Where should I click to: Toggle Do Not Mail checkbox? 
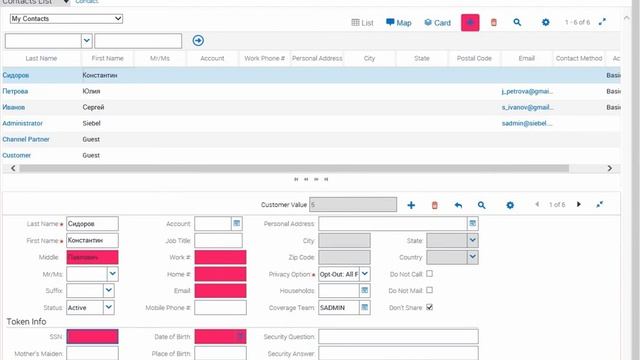pyautogui.click(x=429, y=290)
